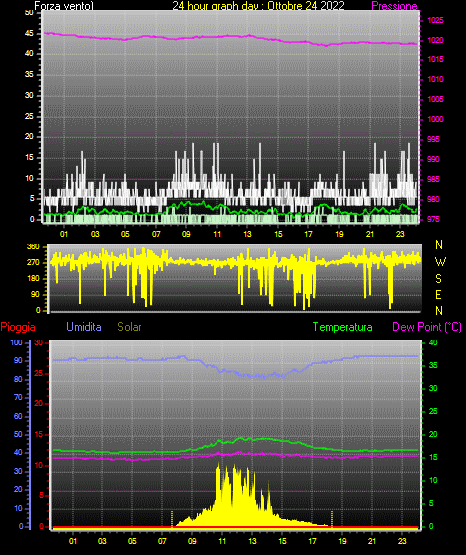Screen dimensions: 466x555
Task: Click hour 13 on wind chart axis
Action: coord(247,234)
